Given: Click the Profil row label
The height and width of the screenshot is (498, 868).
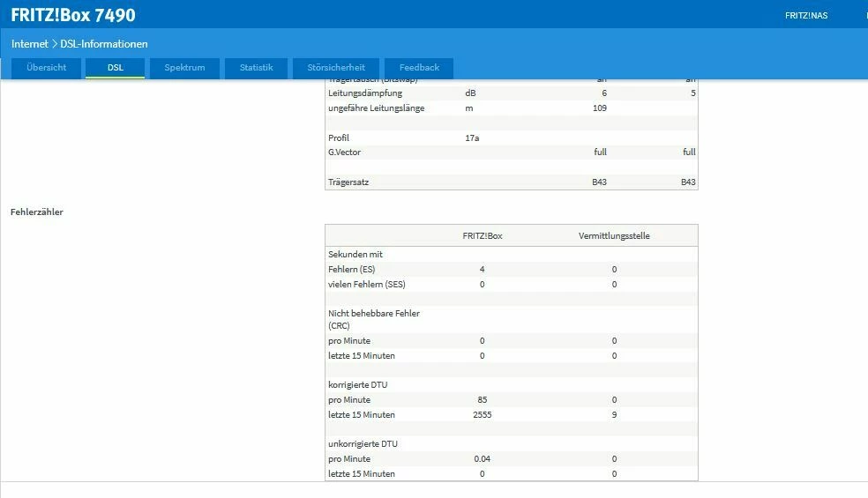Looking at the screenshot, I should tap(339, 138).
